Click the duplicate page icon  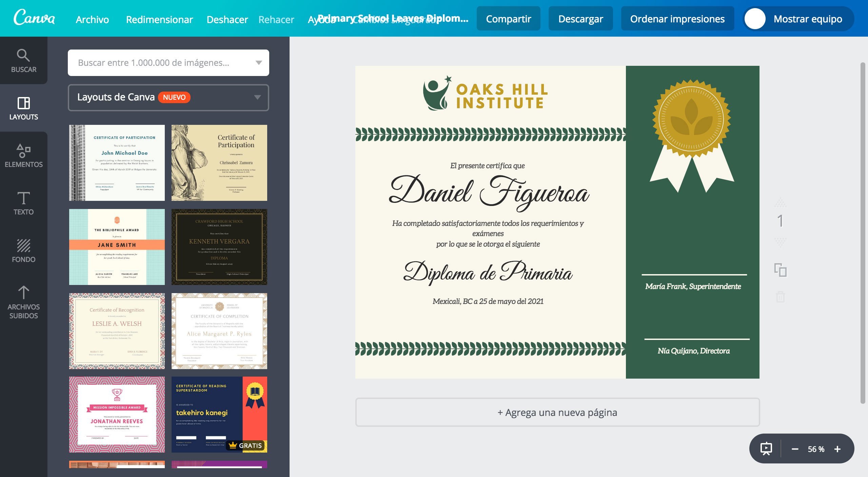click(780, 270)
